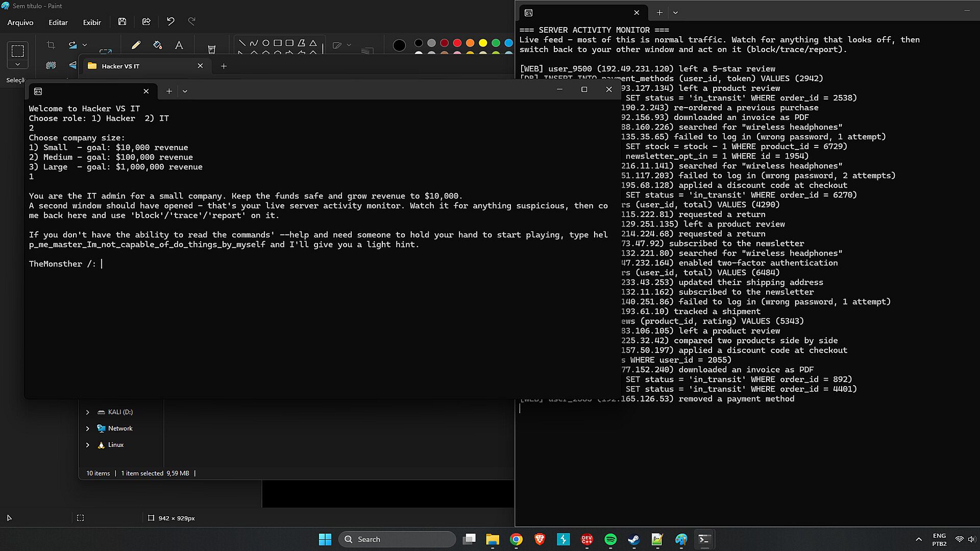
Task: Undo the last action in Paint
Action: 170,21
